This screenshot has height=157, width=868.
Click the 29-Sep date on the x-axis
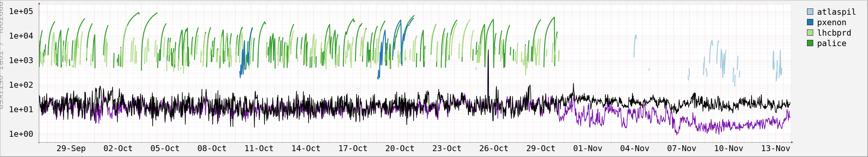point(71,148)
